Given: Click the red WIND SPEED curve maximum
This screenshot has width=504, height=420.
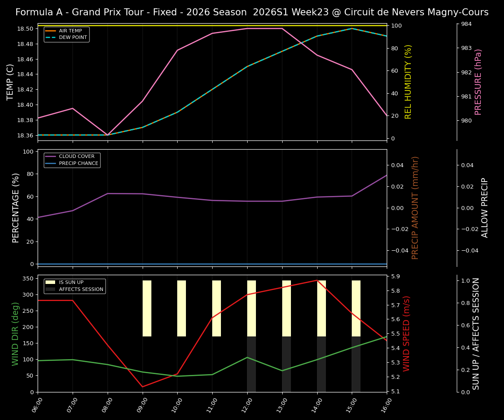Looking at the screenshot, I should pyautogui.click(x=316, y=280).
